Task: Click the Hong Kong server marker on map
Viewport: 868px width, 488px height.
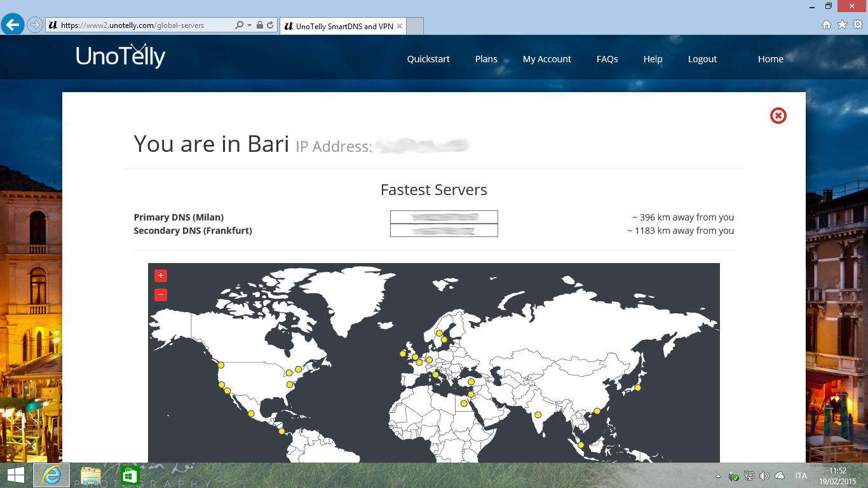Action: [x=597, y=411]
